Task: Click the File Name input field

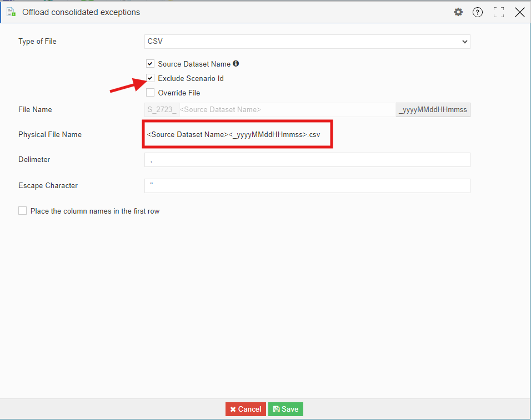Action: click(286, 110)
